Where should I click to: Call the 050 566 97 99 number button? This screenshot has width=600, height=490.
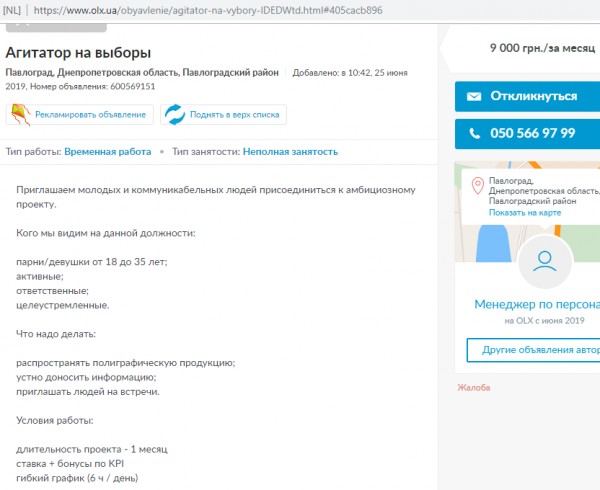point(527,133)
